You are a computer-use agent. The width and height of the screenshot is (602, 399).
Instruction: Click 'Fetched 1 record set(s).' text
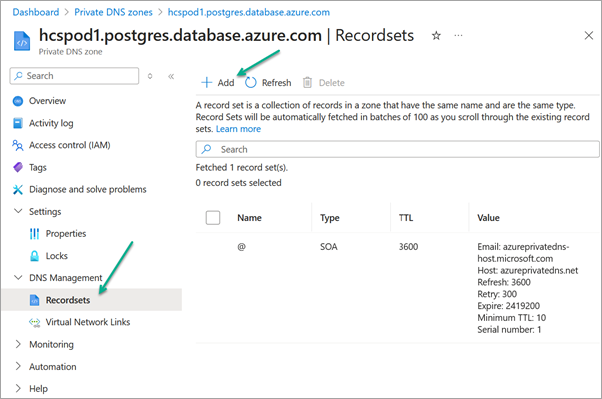point(242,168)
